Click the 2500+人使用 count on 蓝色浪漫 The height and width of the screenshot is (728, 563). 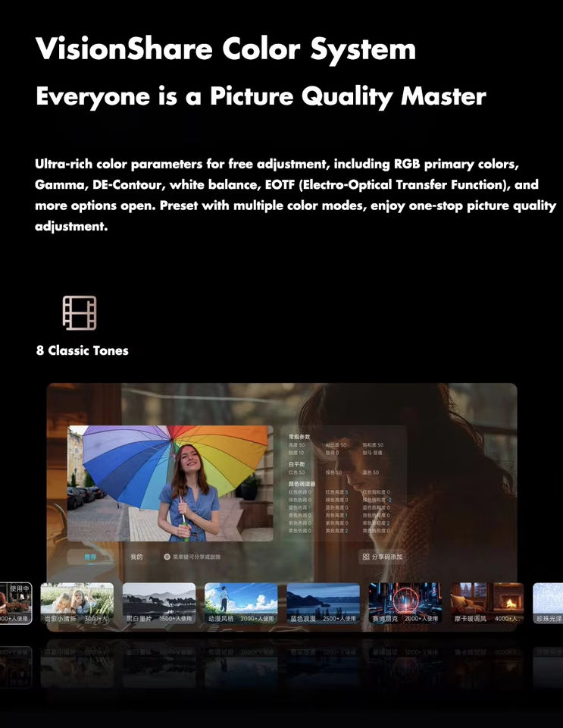339,619
